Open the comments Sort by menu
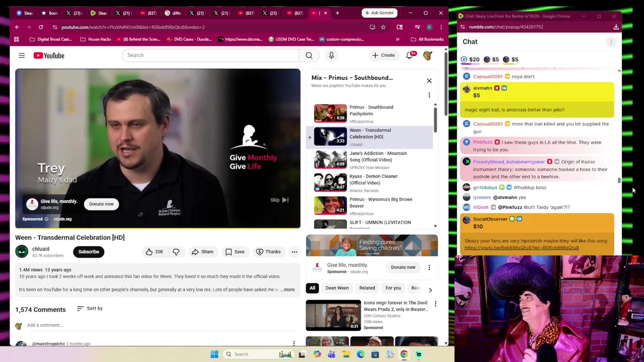 pyautogui.click(x=90, y=309)
